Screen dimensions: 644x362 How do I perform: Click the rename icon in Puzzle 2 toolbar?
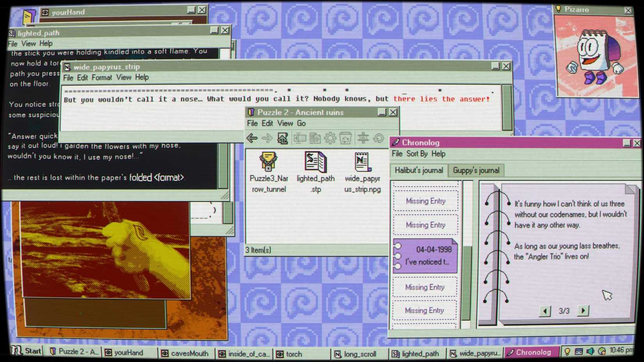click(x=300, y=138)
